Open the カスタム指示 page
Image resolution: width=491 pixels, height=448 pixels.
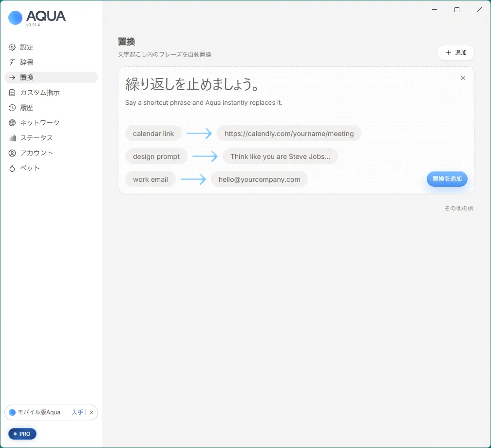pyautogui.click(x=51, y=93)
